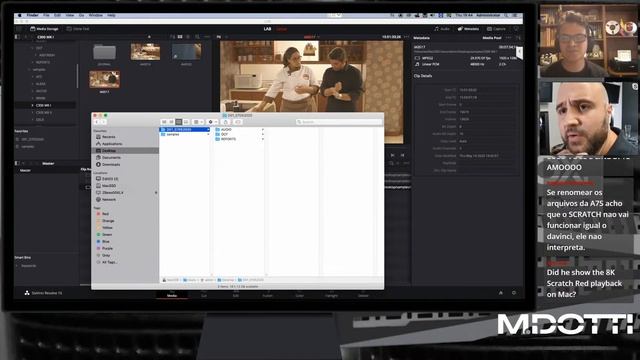Open the View menu in the menu bar
The image size is (640, 360).
click(x=70, y=15)
